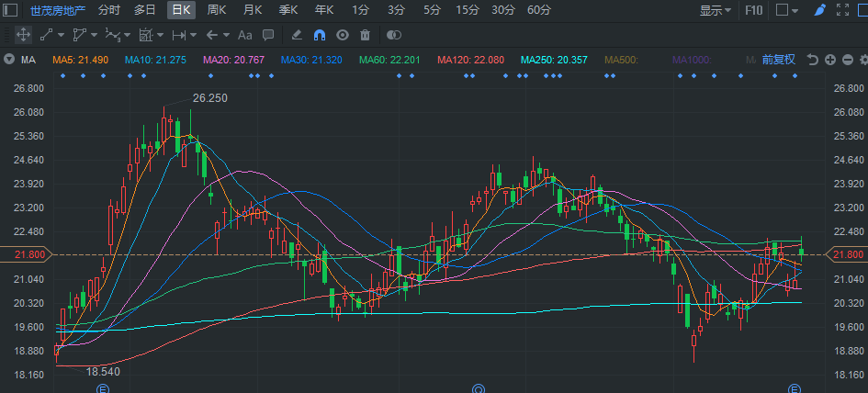The image size is (868, 393).
Task: Click MA20: 20.767 legend label
Action: pyautogui.click(x=233, y=60)
